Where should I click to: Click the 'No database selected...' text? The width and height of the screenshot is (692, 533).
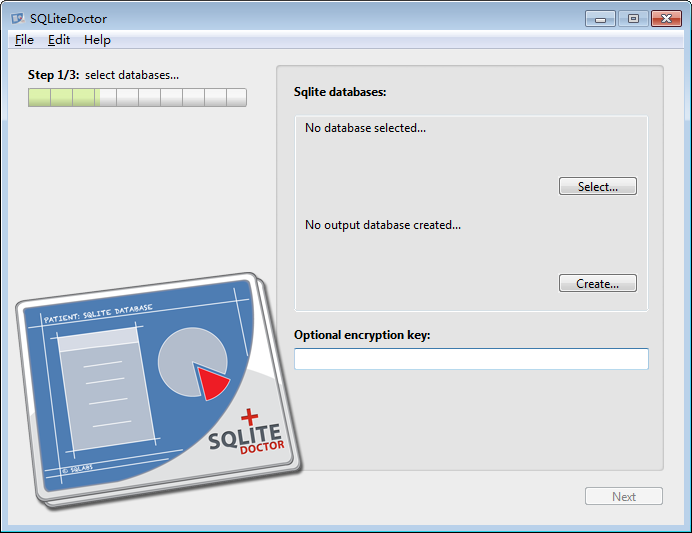click(365, 128)
